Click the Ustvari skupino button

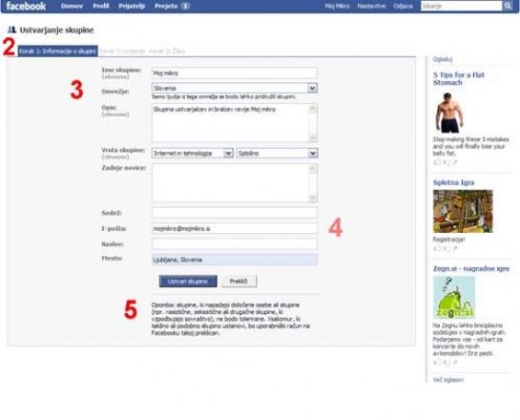[188, 281]
